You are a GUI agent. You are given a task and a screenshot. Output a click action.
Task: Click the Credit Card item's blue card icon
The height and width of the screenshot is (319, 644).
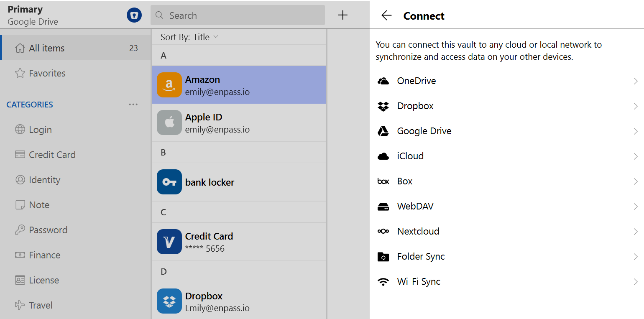coord(169,242)
